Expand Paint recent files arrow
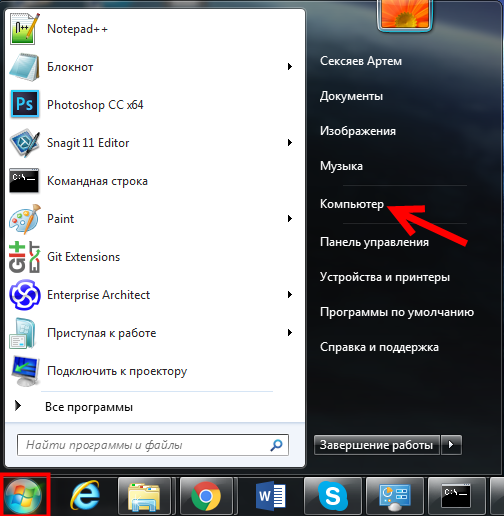The width and height of the screenshot is (504, 516). pos(290,219)
